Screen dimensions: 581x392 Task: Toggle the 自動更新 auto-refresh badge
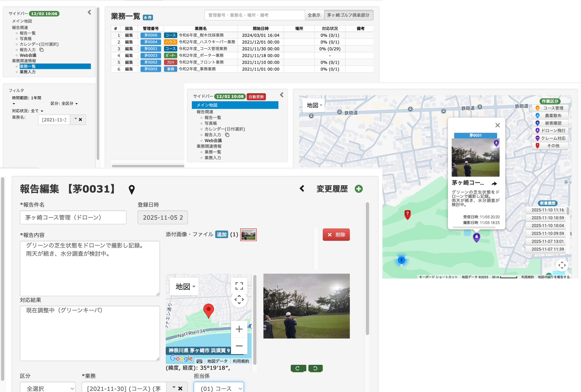(256, 97)
